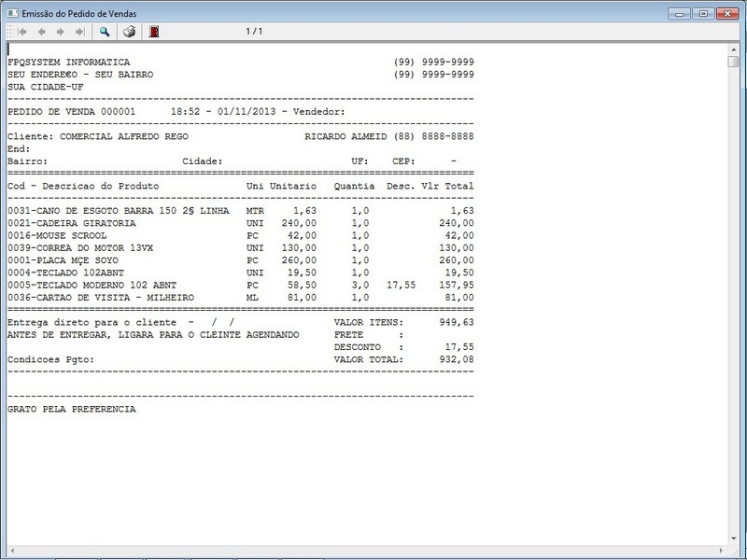Click the VALOR TOTAL 932,08 line
The image size is (747, 560).
[404, 359]
